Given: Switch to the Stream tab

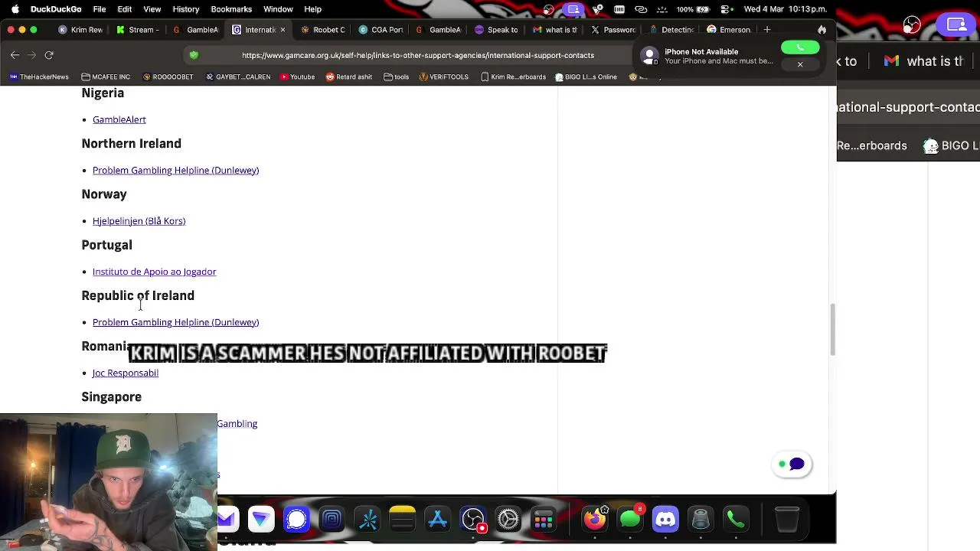Looking at the screenshot, I should click(x=139, y=30).
